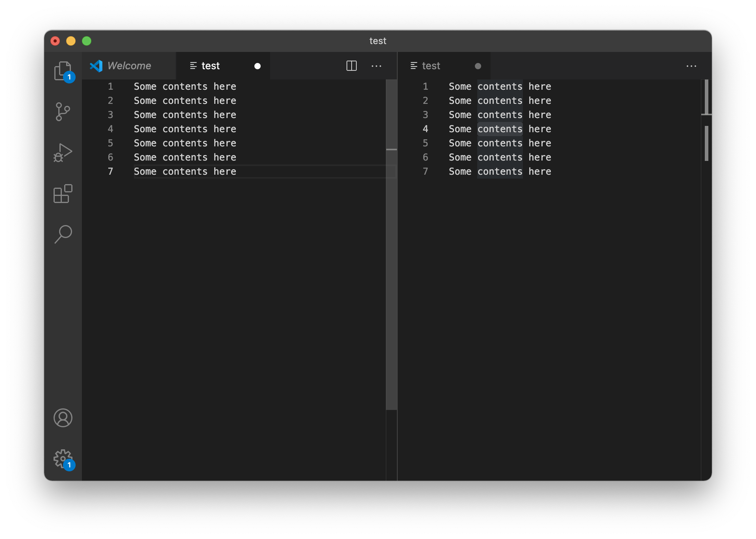Click word 'here' on line 7 in left editor
The height and width of the screenshot is (539, 756).
coord(225,172)
